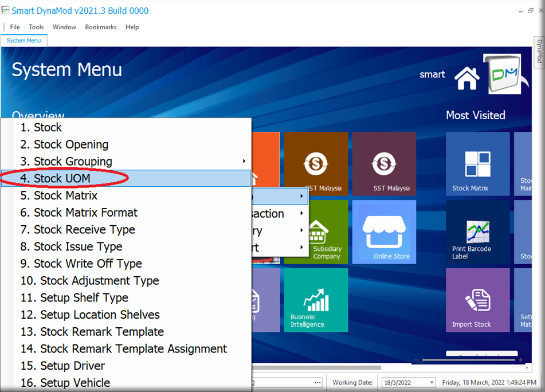This screenshot has height=392, width=545.
Task: Launch the Import Stock tile
Action: 477,300
